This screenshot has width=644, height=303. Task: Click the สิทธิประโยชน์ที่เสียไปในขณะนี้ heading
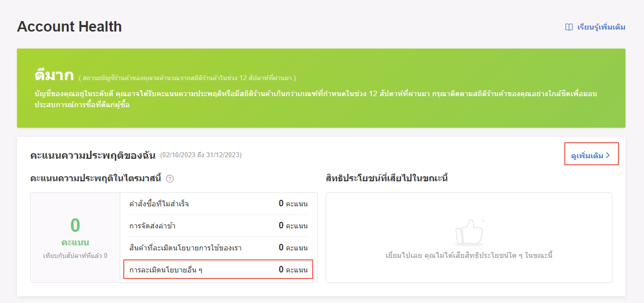pos(386,179)
